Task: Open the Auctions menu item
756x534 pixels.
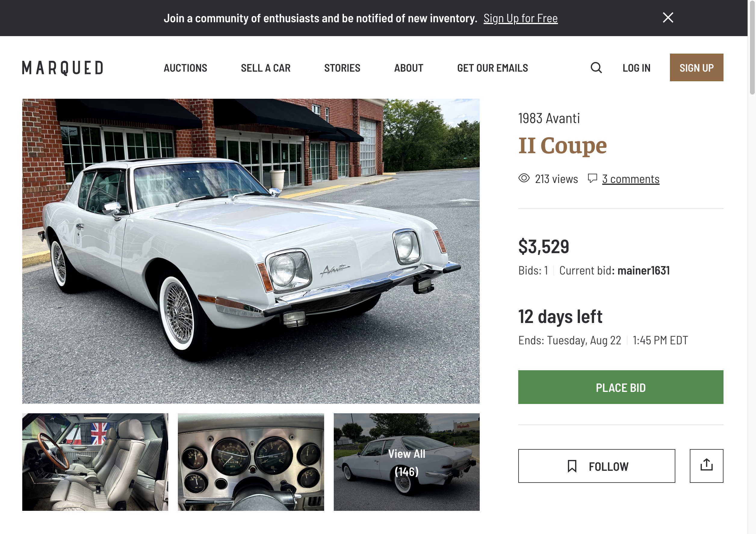Action: 185,68
